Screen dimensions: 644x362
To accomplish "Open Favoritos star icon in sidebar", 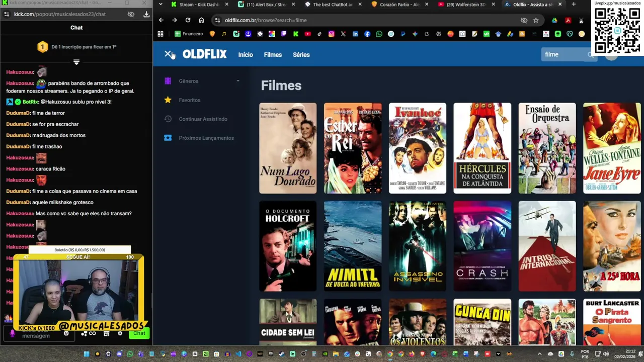I will (x=168, y=100).
